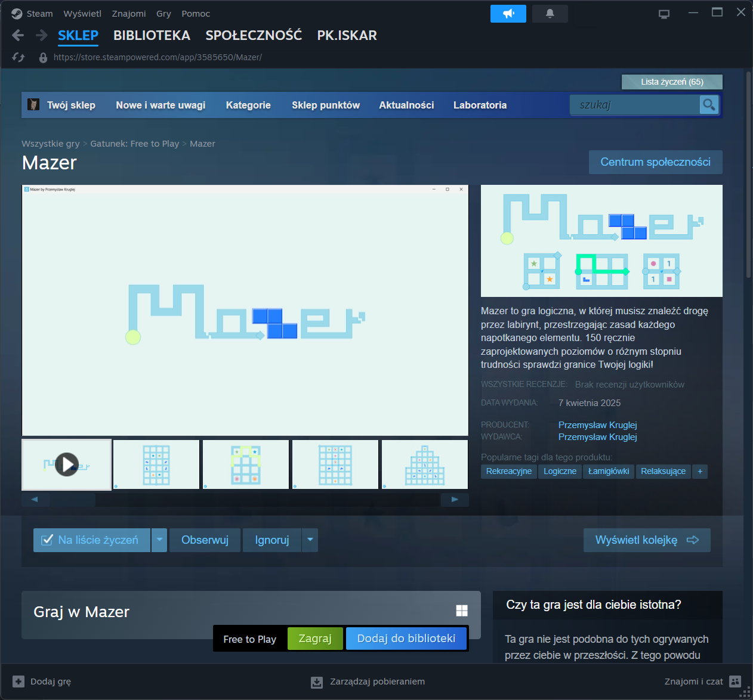Viewport: 753px width, 700px height.
Task: Select the second screenshot thumbnail
Action: (156, 464)
